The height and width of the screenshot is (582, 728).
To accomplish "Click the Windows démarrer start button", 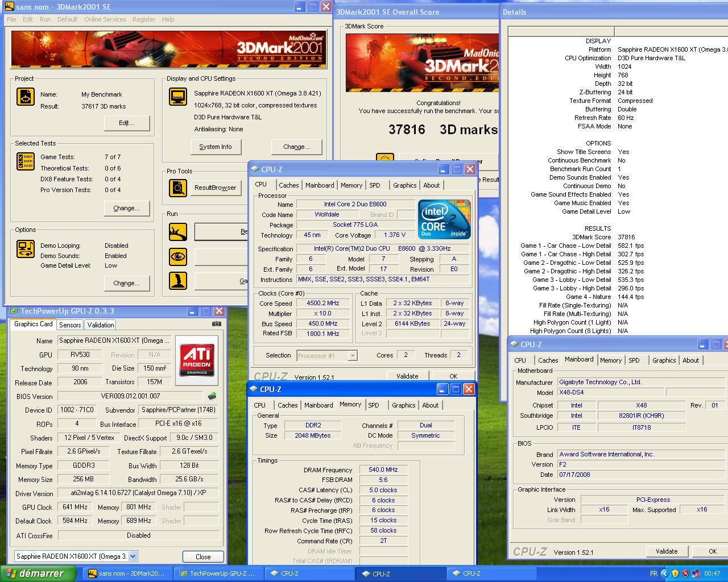I will (38, 573).
